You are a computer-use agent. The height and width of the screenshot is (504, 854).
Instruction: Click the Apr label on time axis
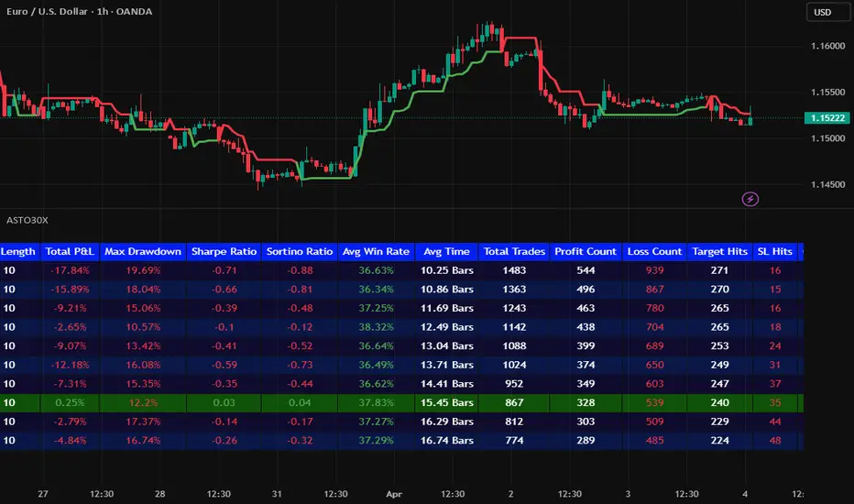point(394,494)
